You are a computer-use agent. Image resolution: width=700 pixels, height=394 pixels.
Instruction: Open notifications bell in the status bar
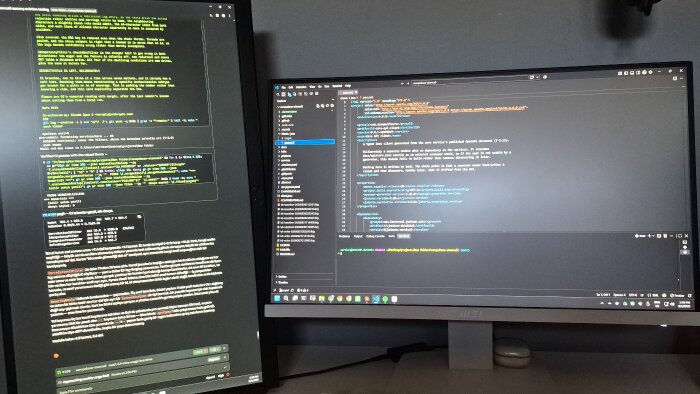click(x=689, y=296)
